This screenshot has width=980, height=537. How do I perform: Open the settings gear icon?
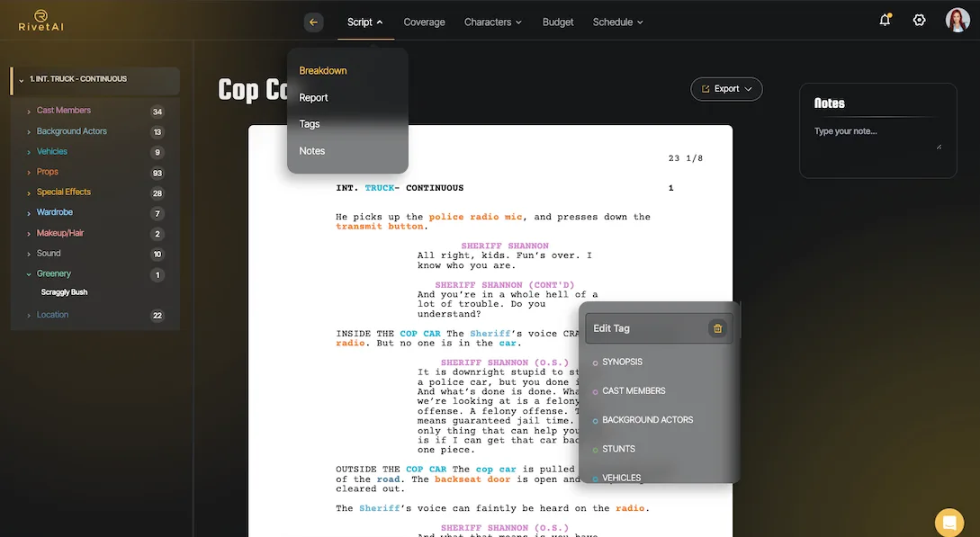[x=919, y=20]
